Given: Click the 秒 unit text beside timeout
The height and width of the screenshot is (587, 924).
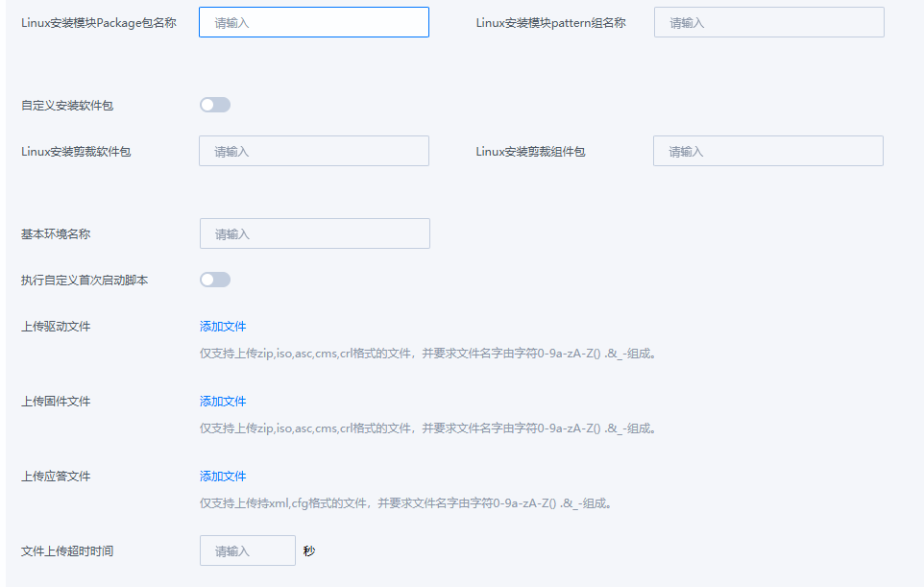Looking at the screenshot, I should click(x=308, y=551).
